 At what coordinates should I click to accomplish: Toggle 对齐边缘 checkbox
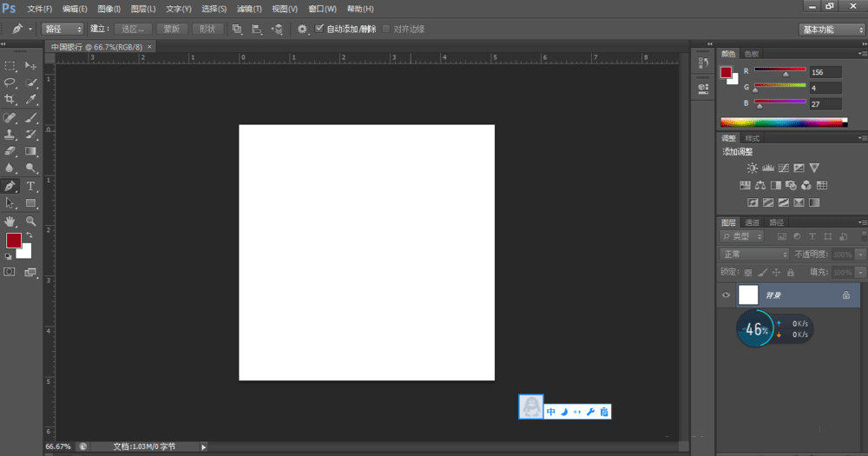(386, 29)
